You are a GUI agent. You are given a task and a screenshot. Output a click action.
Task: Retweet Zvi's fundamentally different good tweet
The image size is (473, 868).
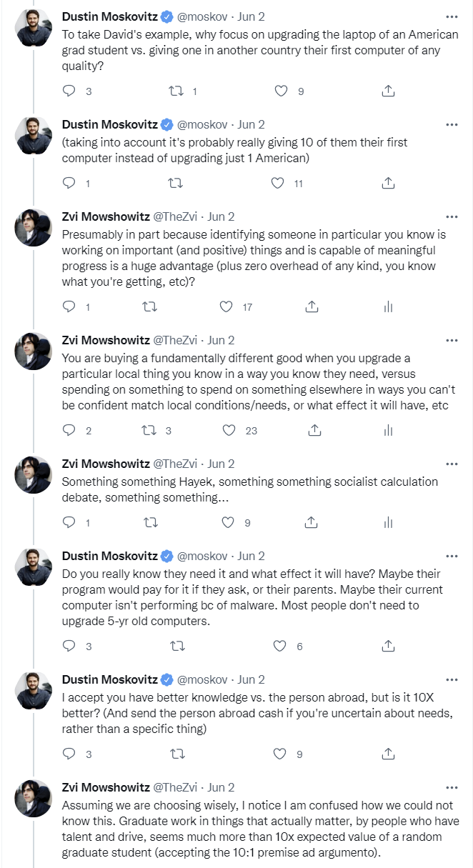point(151,430)
